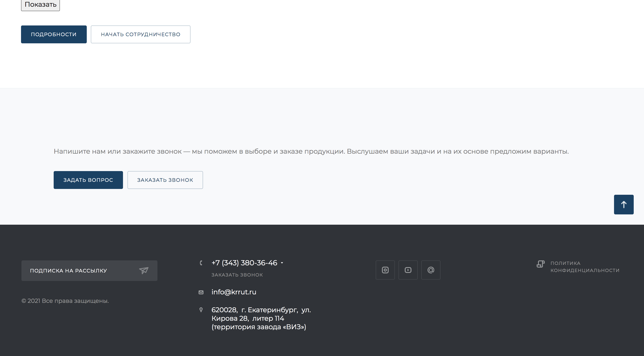Click the privacy policy document icon
Image resolution: width=644 pixels, height=356 pixels.
coord(540,264)
